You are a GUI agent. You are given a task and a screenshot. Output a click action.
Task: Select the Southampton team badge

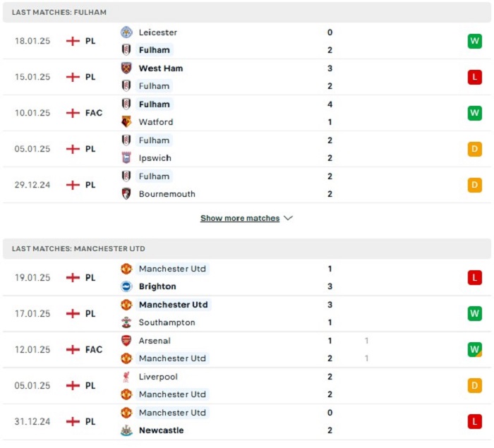(126, 322)
